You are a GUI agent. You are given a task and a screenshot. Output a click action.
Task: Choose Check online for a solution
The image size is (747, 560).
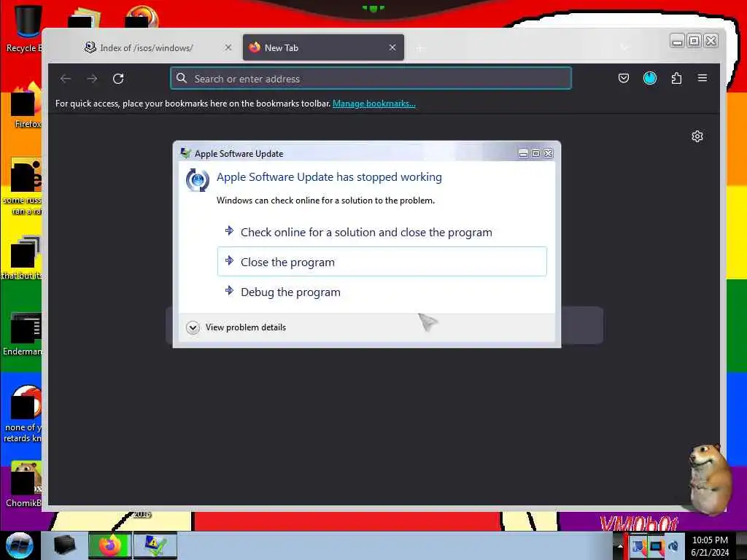pyautogui.click(x=382, y=233)
